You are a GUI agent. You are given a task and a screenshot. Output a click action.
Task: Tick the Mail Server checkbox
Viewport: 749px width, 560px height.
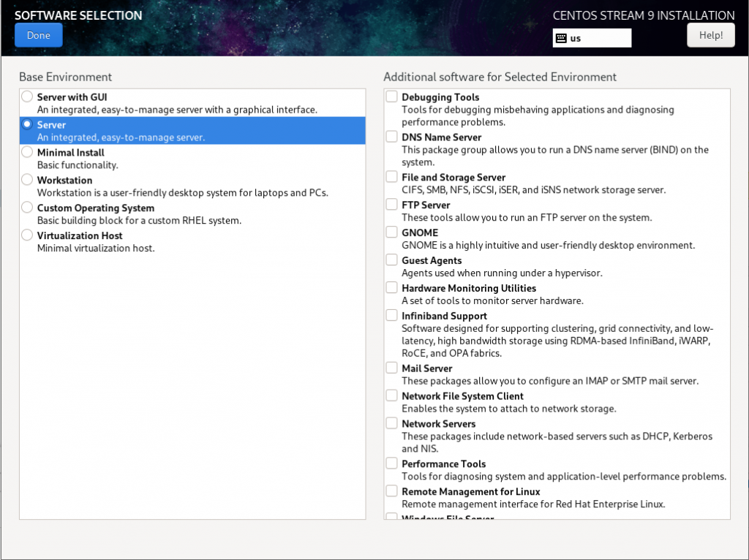click(392, 368)
